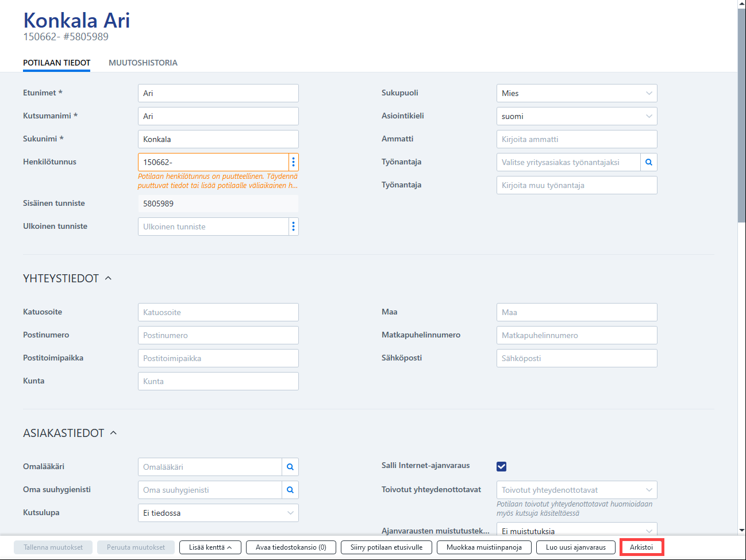Click Muokkaa muistiinpanoja button
The width and height of the screenshot is (746, 560).
484,547
